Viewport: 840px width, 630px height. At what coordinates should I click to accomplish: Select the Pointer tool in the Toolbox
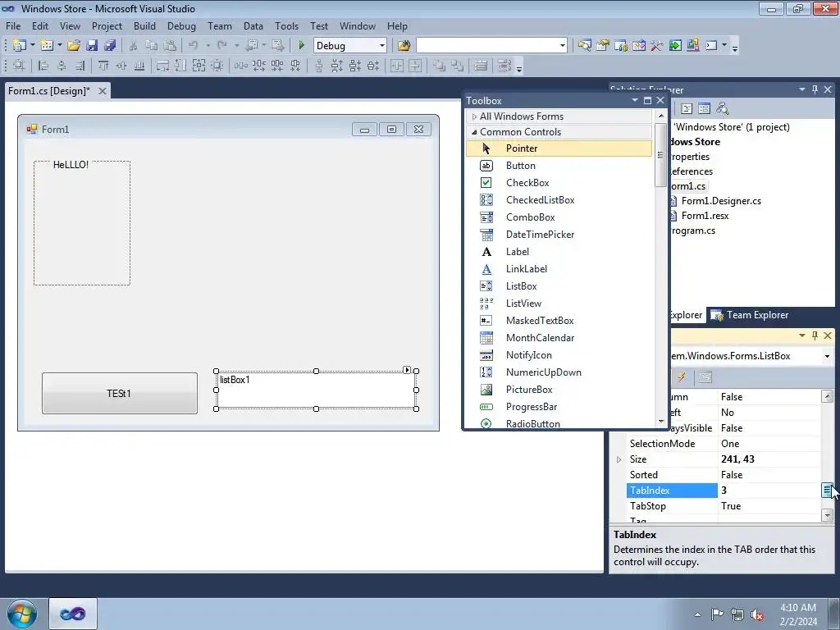tap(559, 148)
